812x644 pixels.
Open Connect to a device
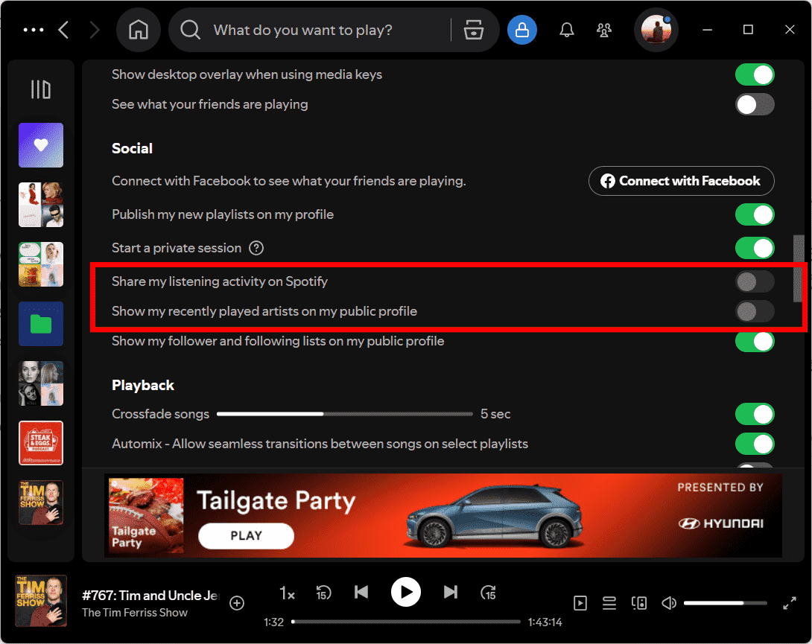[x=639, y=603]
